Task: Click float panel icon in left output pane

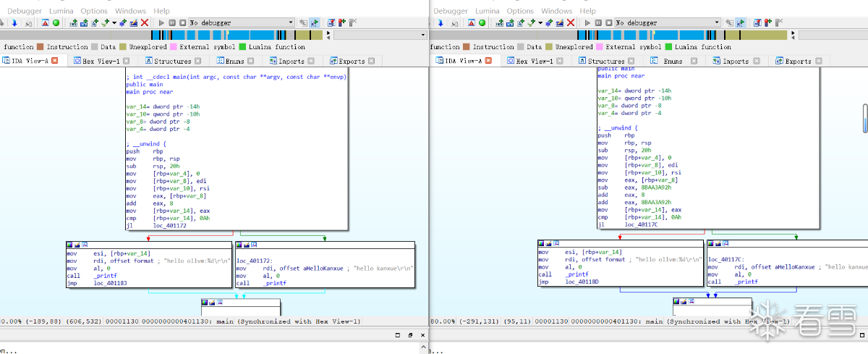Action: [411, 335]
